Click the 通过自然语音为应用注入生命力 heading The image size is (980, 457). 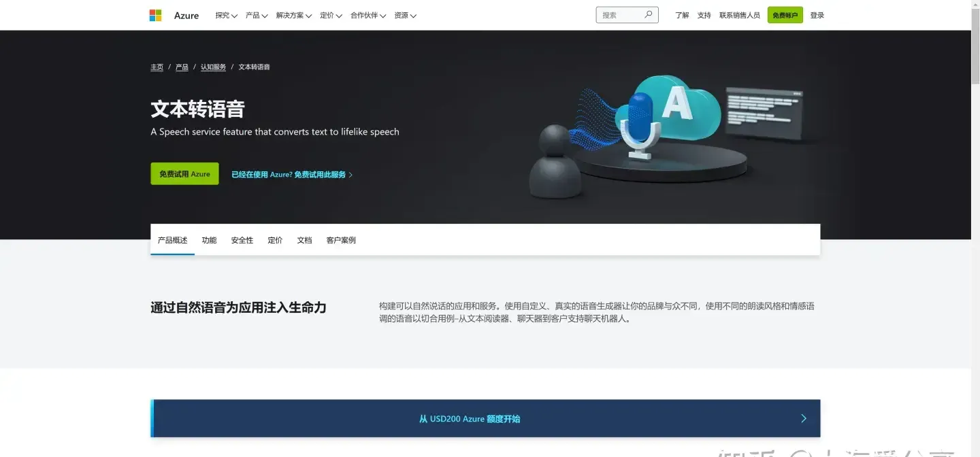[x=238, y=307]
